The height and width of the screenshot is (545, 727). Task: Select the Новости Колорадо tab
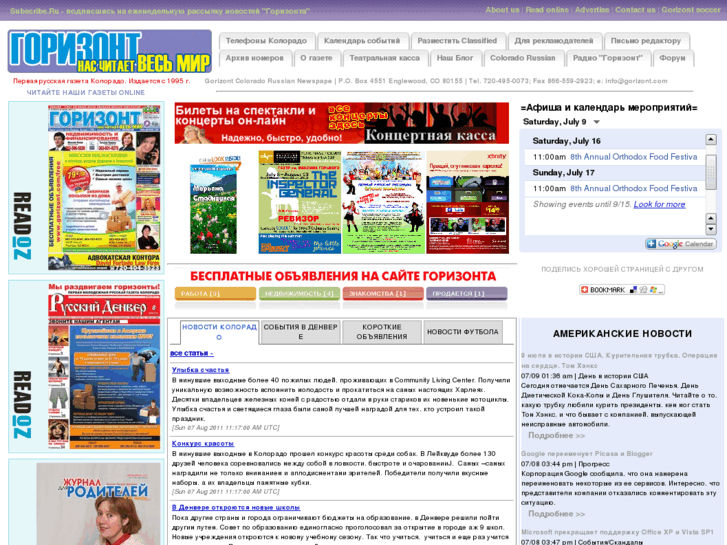click(219, 332)
